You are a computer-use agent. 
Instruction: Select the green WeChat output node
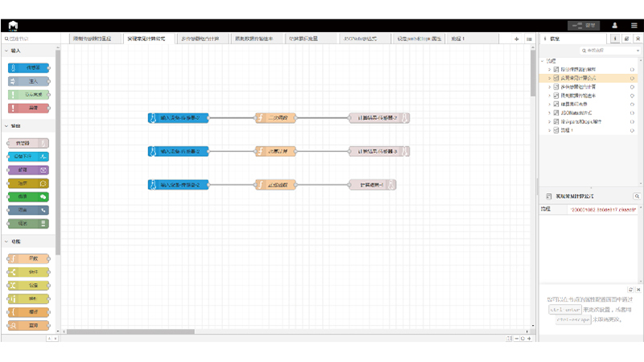pos(28,197)
